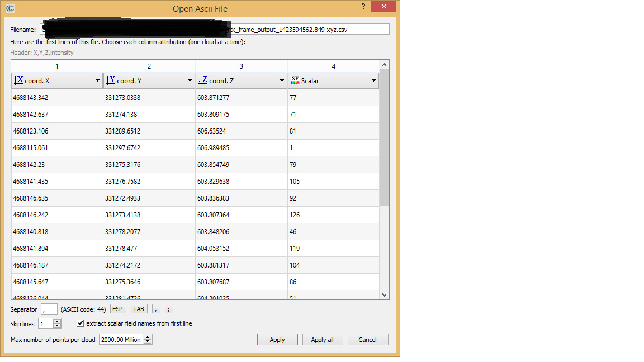Open the coord. Y attribution dropdown
Screen dimensions: 644x362
189,80
